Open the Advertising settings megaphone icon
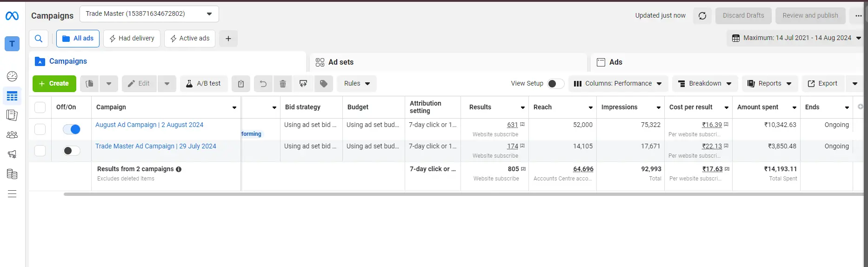The image size is (868, 267). click(12, 154)
